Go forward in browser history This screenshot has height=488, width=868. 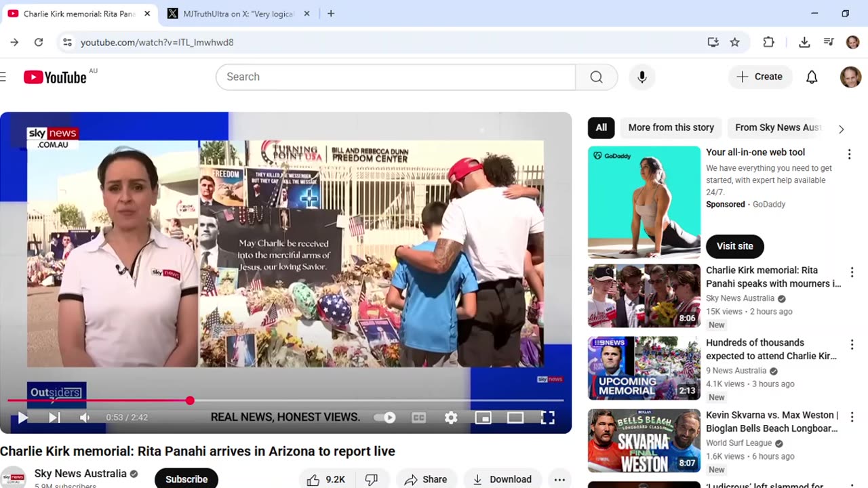pos(14,42)
